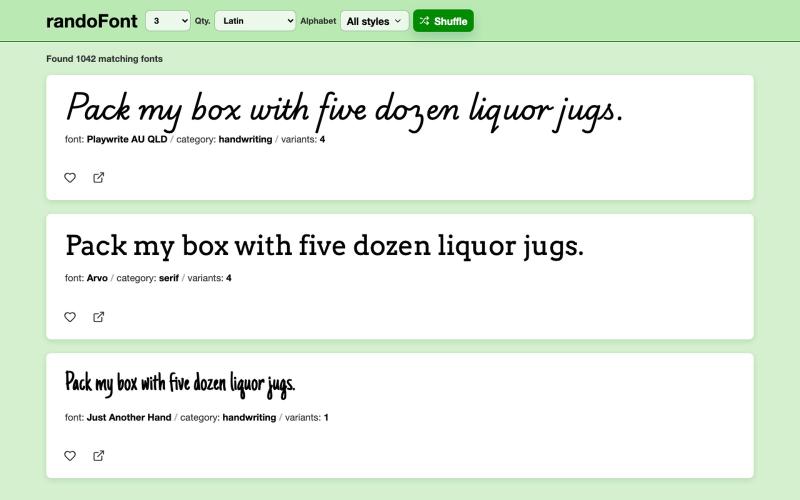Click the Playwrite cursive sample sentence
The width and height of the screenshot is (800, 500).
345,111
